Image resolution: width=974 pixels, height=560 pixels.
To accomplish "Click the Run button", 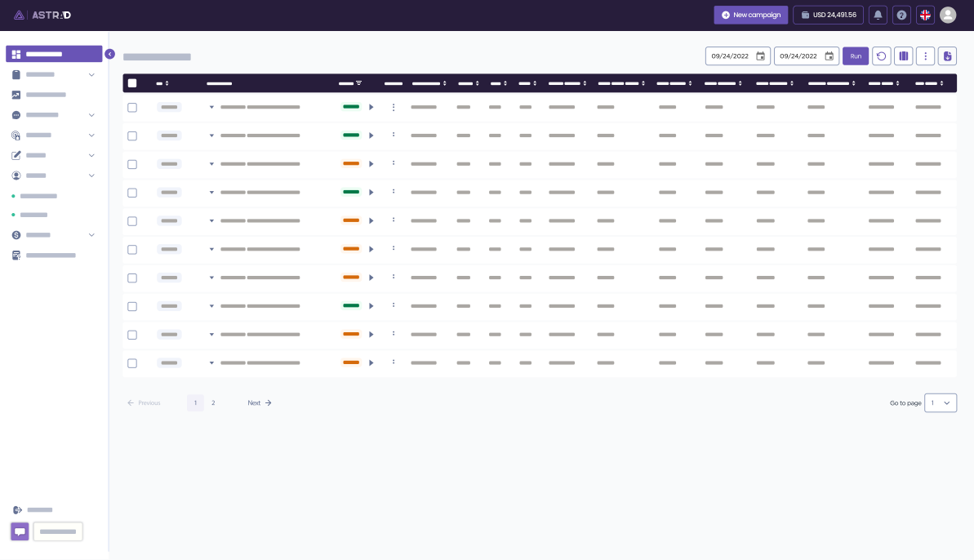I will pos(856,56).
